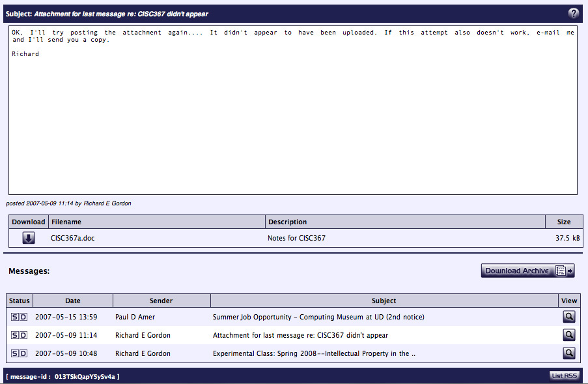
Task: Download the CISC367a.doc attachment via arrow icon
Action: pyautogui.click(x=29, y=238)
